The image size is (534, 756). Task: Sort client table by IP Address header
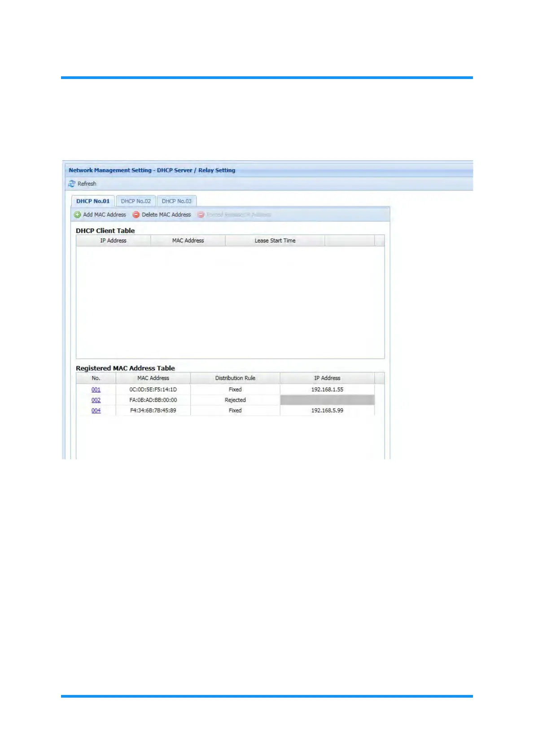pos(113,241)
